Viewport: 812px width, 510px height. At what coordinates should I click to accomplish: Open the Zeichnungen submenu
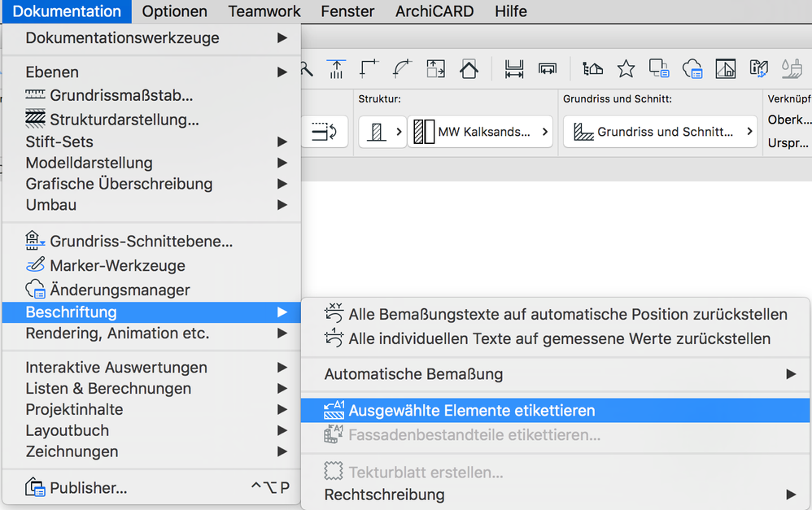point(151,451)
